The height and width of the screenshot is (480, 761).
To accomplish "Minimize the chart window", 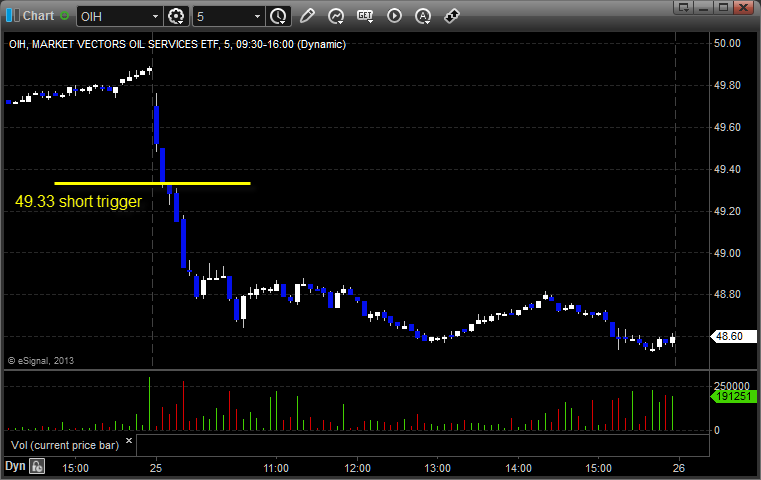I will pos(704,7).
